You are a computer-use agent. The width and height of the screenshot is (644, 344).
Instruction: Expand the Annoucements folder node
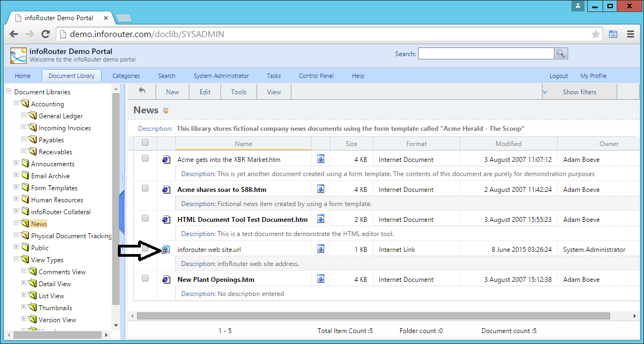16,163
